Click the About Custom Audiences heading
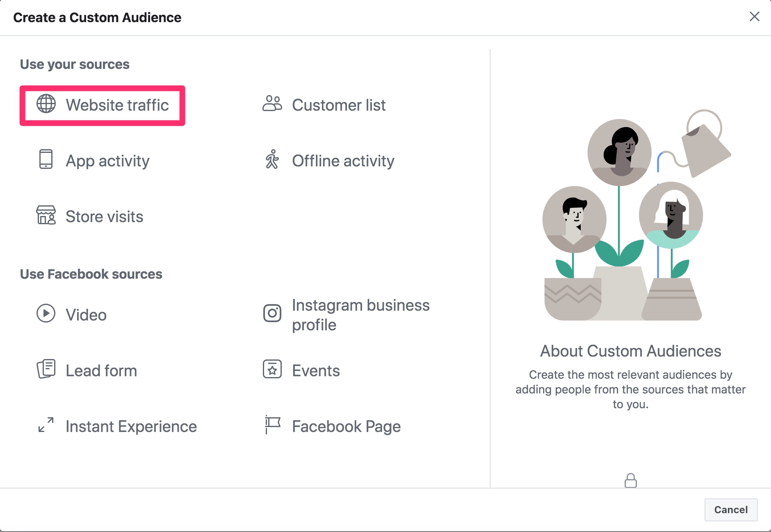This screenshot has width=771, height=532. pyautogui.click(x=630, y=351)
